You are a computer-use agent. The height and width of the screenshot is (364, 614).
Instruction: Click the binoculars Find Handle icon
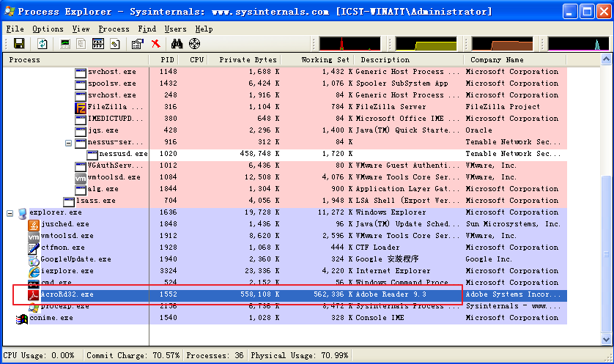(x=177, y=43)
